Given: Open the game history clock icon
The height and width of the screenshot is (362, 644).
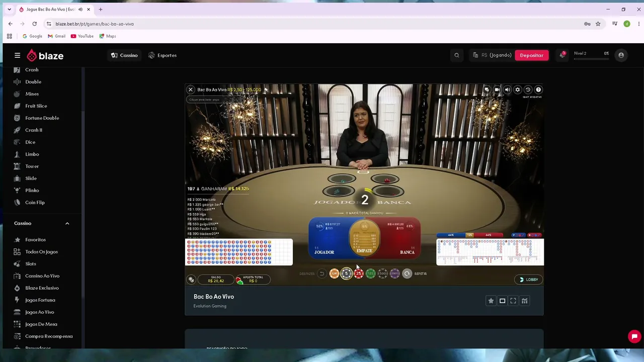Looking at the screenshot, I should tap(528, 89).
